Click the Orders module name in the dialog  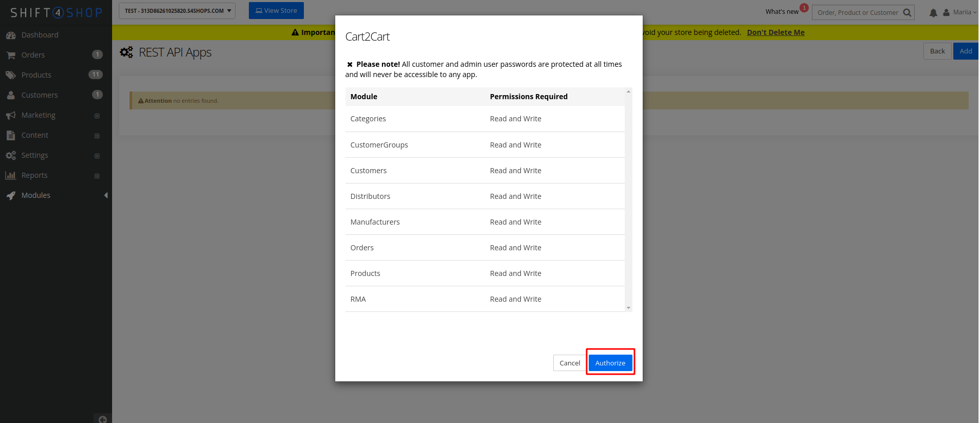pos(362,248)
